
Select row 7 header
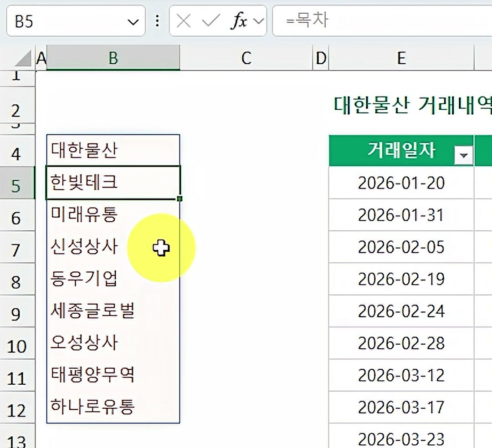17,247
